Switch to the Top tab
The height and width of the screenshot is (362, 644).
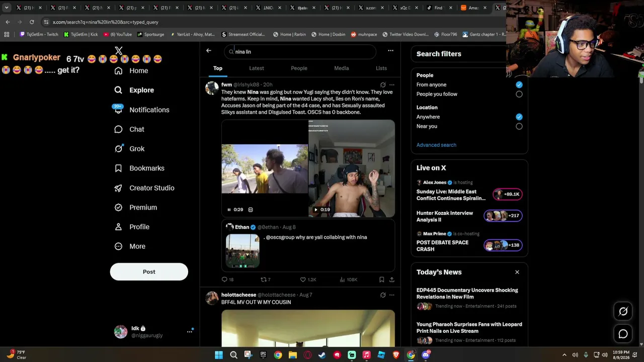pos(218,68)
